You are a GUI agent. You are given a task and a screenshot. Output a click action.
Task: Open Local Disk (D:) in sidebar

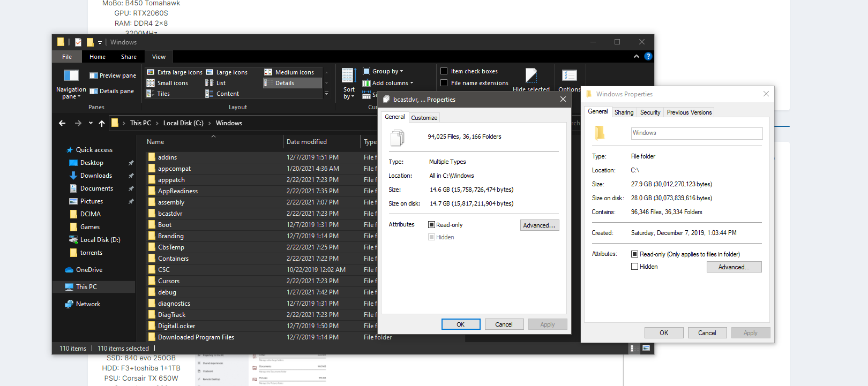coord(100,240)
